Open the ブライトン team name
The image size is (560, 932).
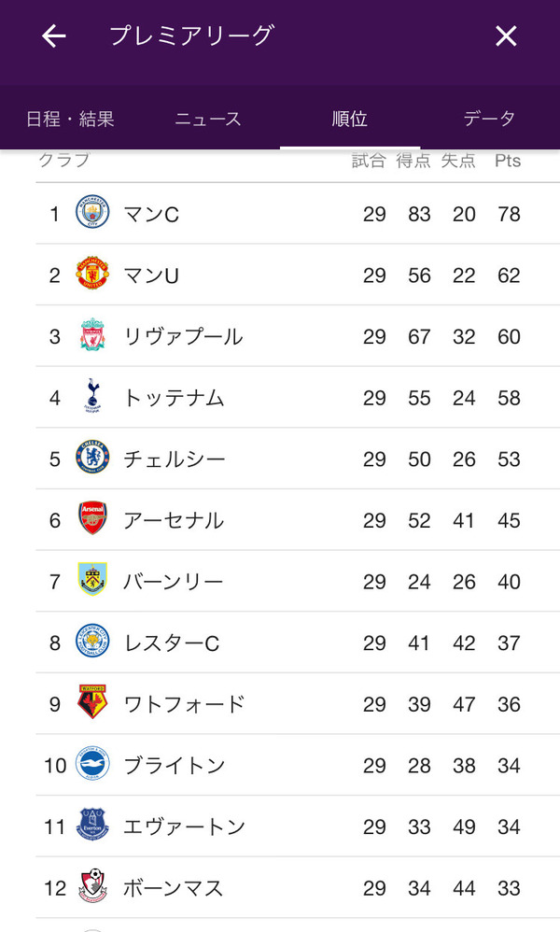[x=175, y=766]
